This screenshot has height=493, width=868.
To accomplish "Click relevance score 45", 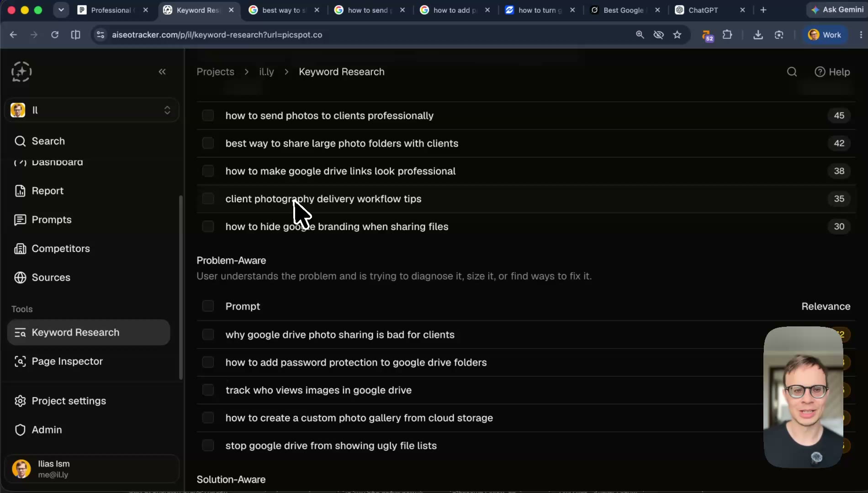I will click(839, 115).
